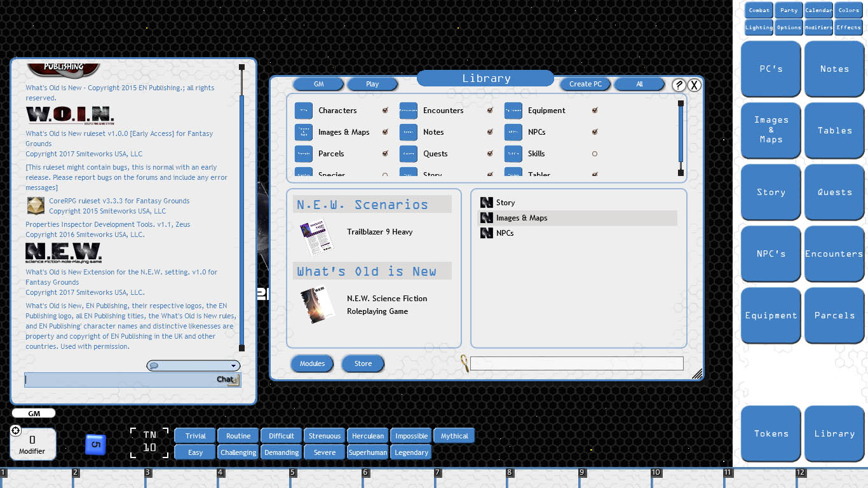Open the chat message type dropdown

coord(234,365)
